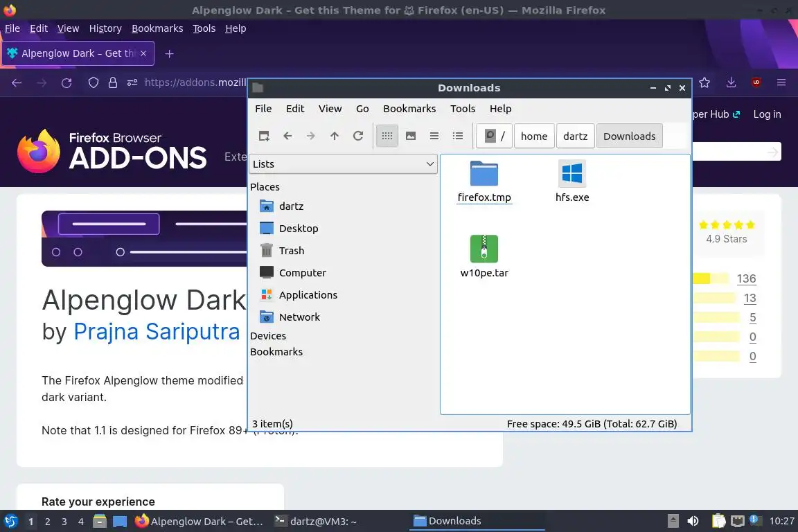The width and height of the screenshot is (798, 532).
Task: Bookmark this page with the star icon
Action: pos(704,82)
